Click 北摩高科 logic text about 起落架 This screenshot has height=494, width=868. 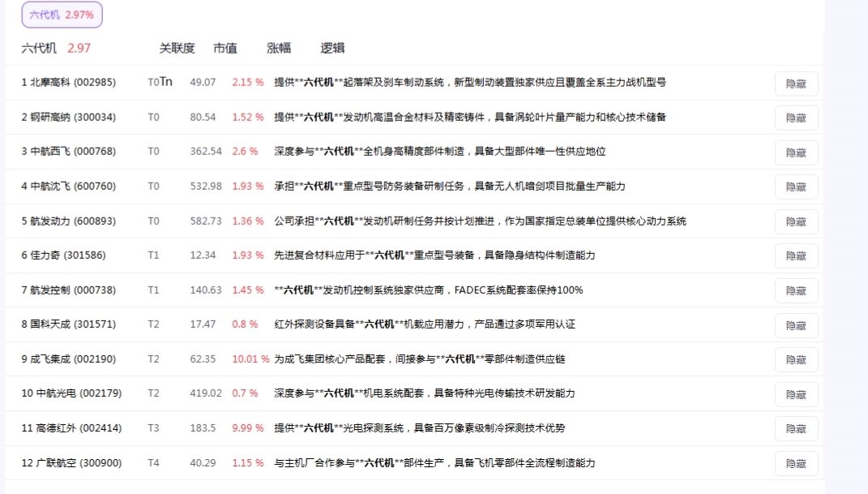[470, 83]
